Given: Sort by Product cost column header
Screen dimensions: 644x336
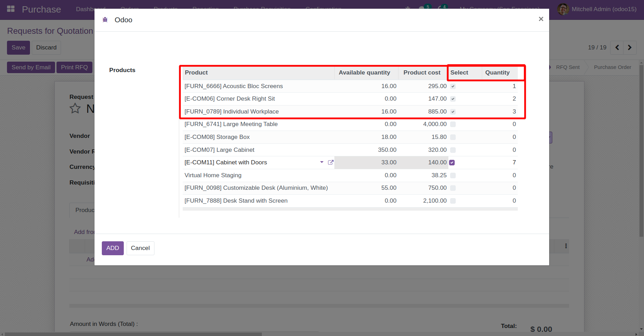Looking at the screenshot, I should point(423,73).
